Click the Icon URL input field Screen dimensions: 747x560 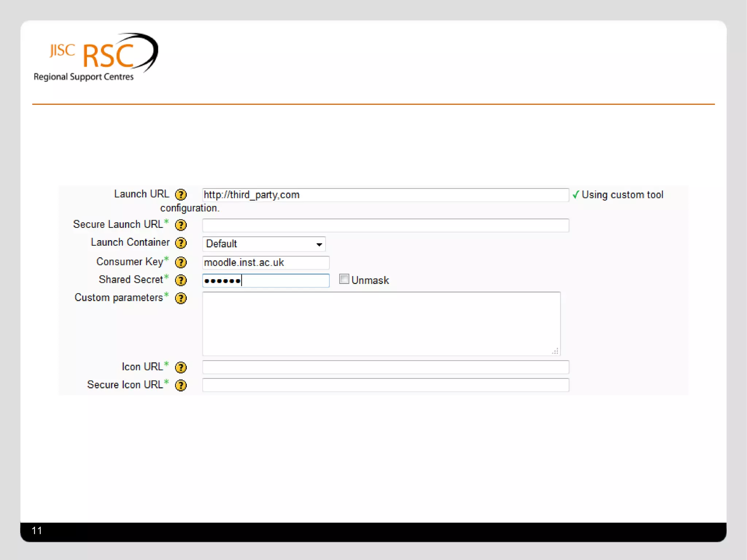pos(386,367)
